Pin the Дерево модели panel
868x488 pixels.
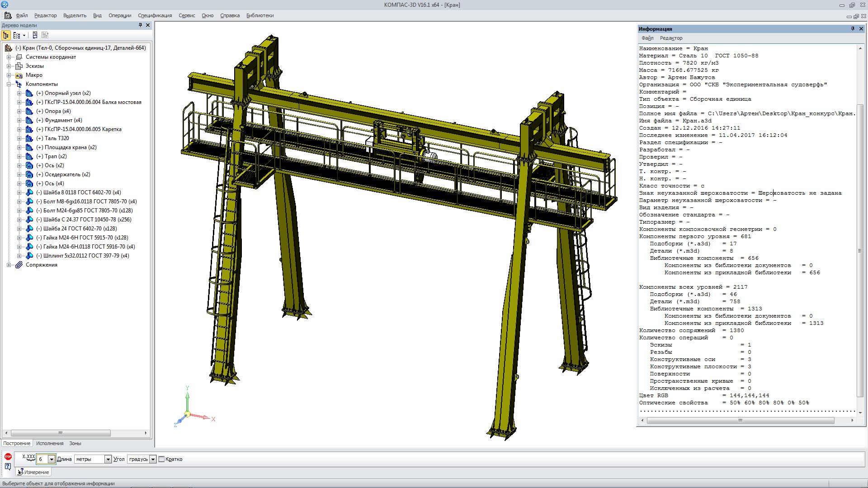140,25
